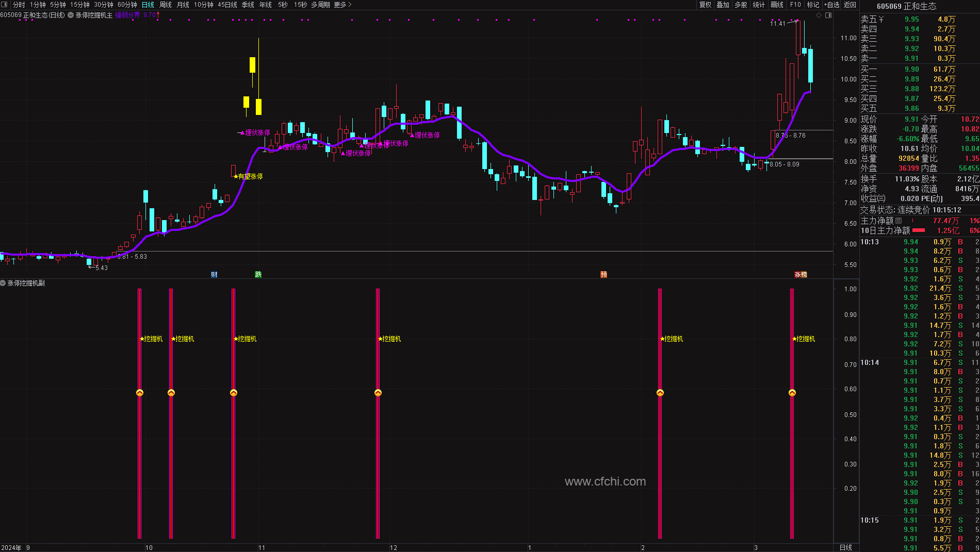The image size is (980, 552).
Task: Click the 5.81 - 5.83 gap label
Action: tap(132, 256)
